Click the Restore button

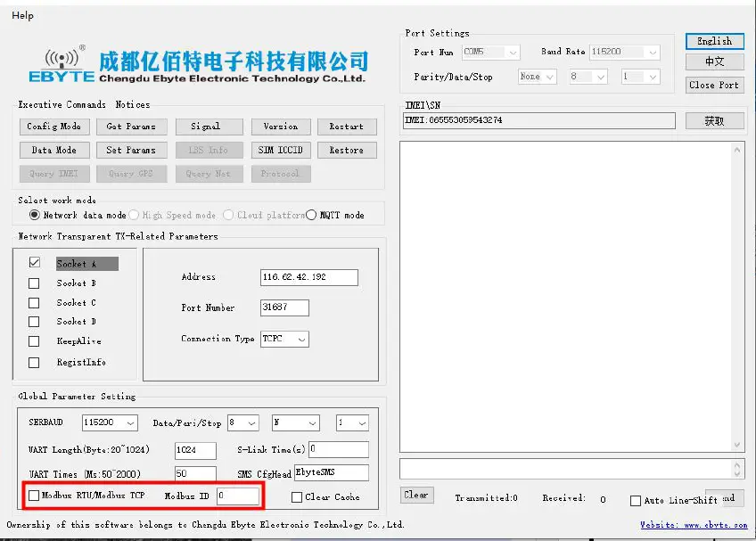click(347, 150)
